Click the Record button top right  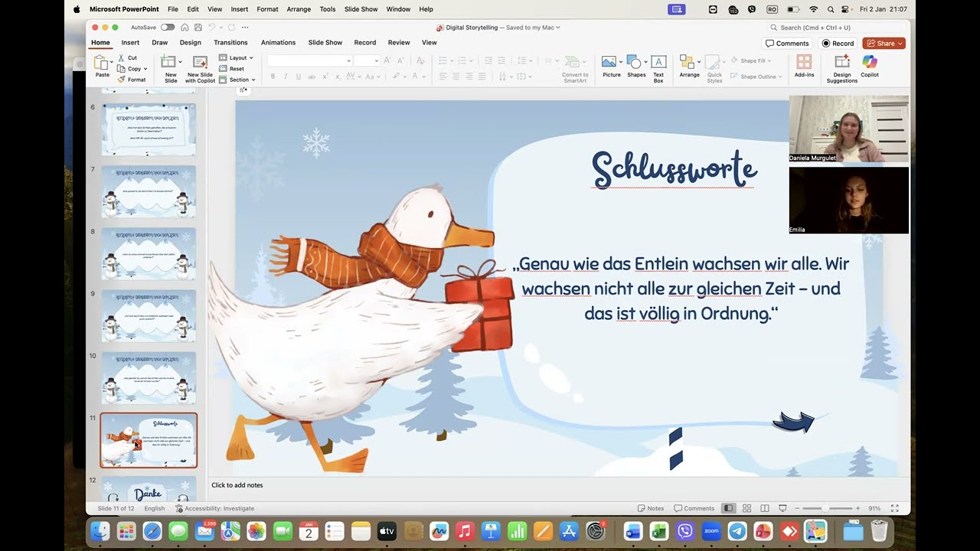[x=838, y=43]
